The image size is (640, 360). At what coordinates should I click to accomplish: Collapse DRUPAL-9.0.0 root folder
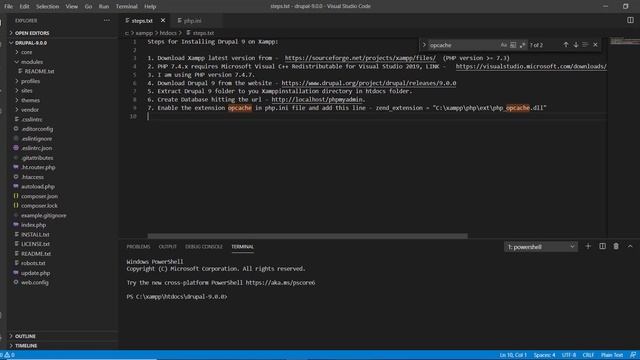pyautogui.click(x=31, y=43)
